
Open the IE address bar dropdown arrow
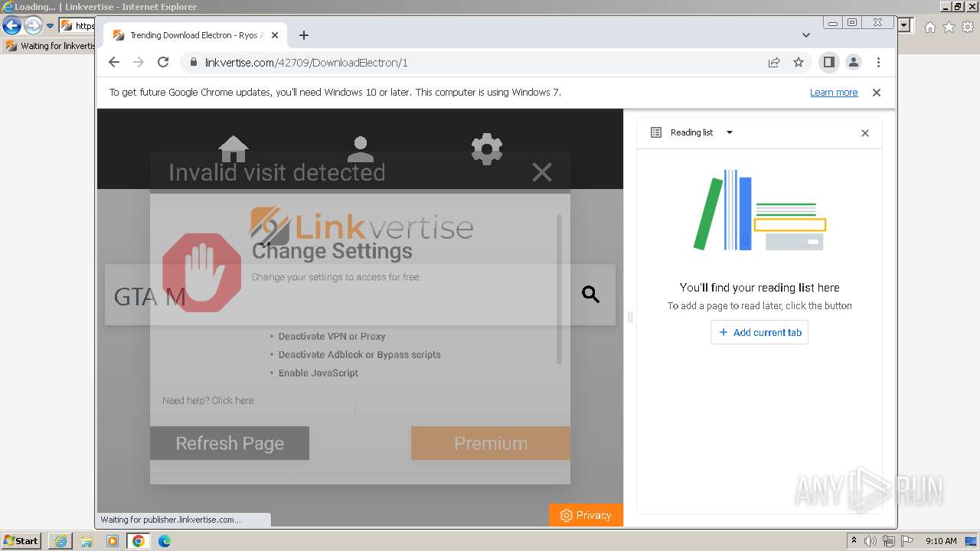(905, 25)
